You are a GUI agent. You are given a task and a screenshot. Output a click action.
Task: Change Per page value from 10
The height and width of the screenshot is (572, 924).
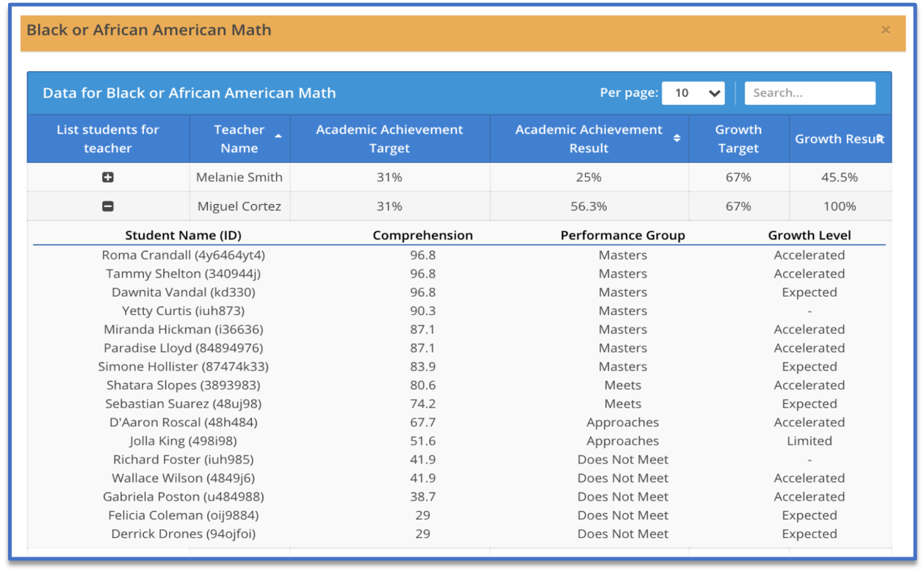tap(693, 93)
